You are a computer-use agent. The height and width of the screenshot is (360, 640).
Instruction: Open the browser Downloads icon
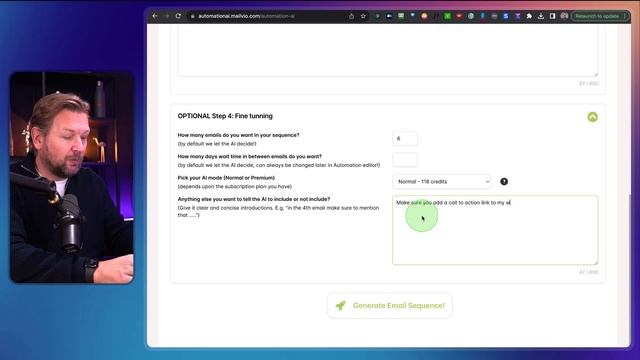(541, 16)
